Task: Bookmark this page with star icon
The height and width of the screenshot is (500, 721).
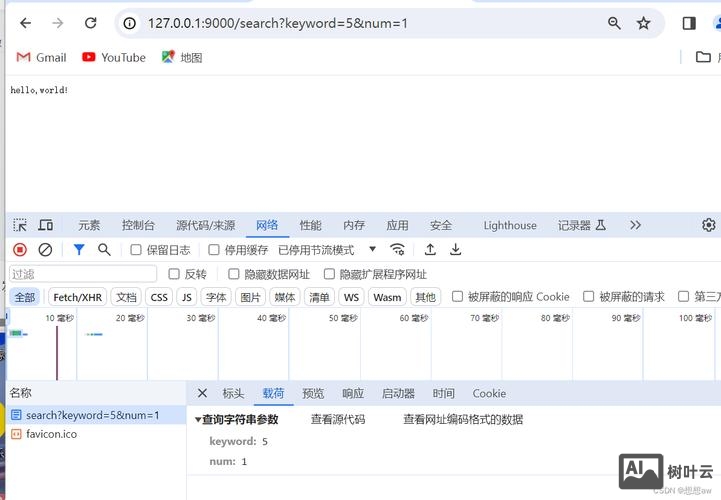Action: (x=644, y=23)
